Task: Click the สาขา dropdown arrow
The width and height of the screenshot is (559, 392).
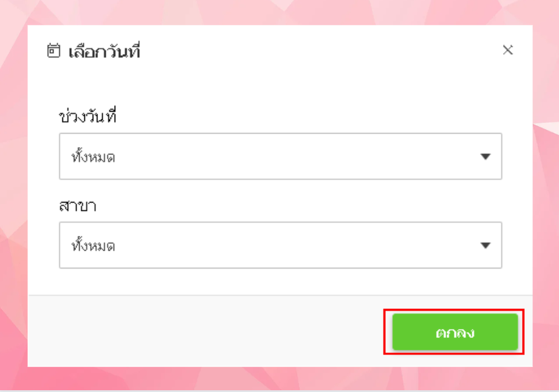Action: 485,246
